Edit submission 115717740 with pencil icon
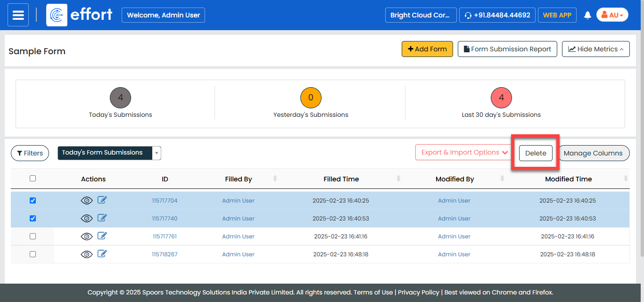The width and height of the screenshot is (644, 302). click(x=102, y=218)
